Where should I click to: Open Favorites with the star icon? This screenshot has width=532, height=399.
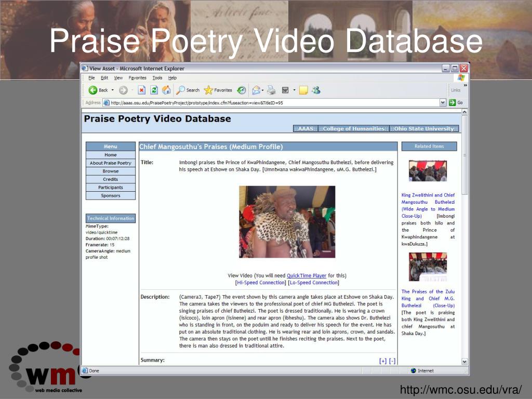pos(208,90)
